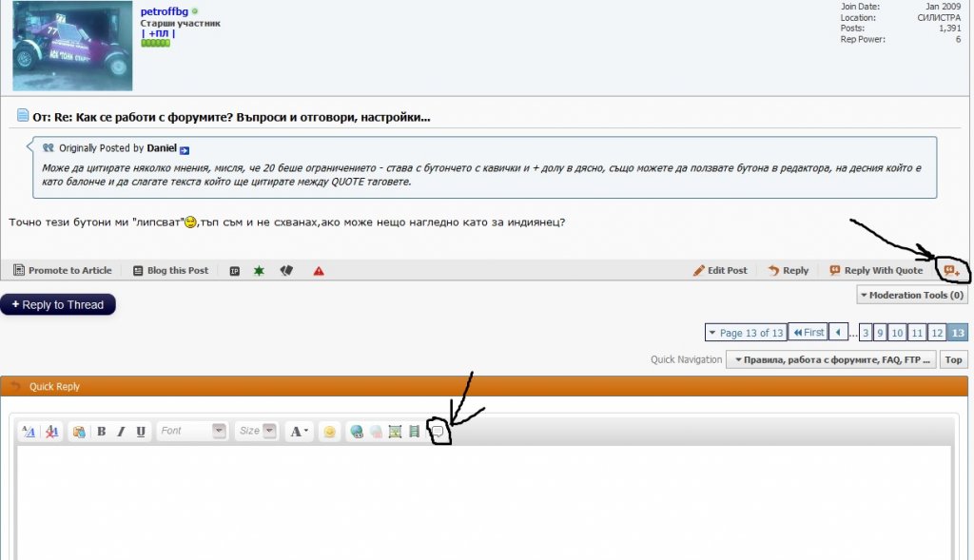Click the view original post arrow after Daniel
The height and width of the screenshot is (560, 974).
(185, 149)
